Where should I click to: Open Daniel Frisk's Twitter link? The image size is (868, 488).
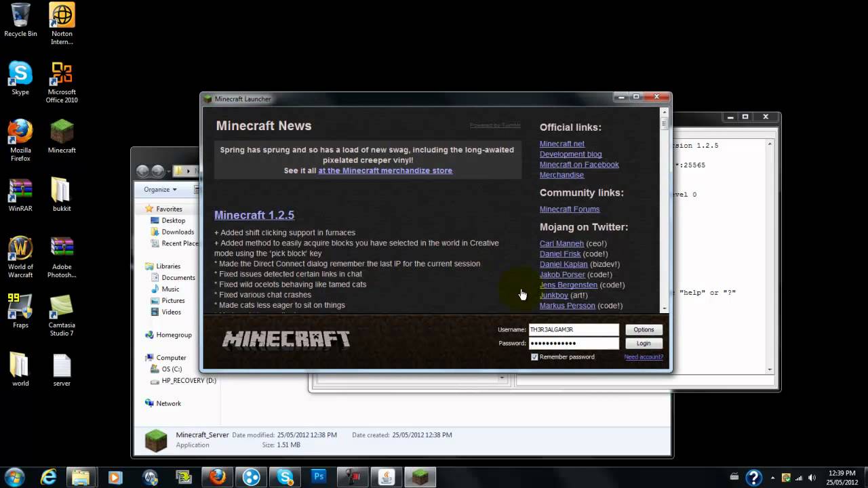(560, 254)
